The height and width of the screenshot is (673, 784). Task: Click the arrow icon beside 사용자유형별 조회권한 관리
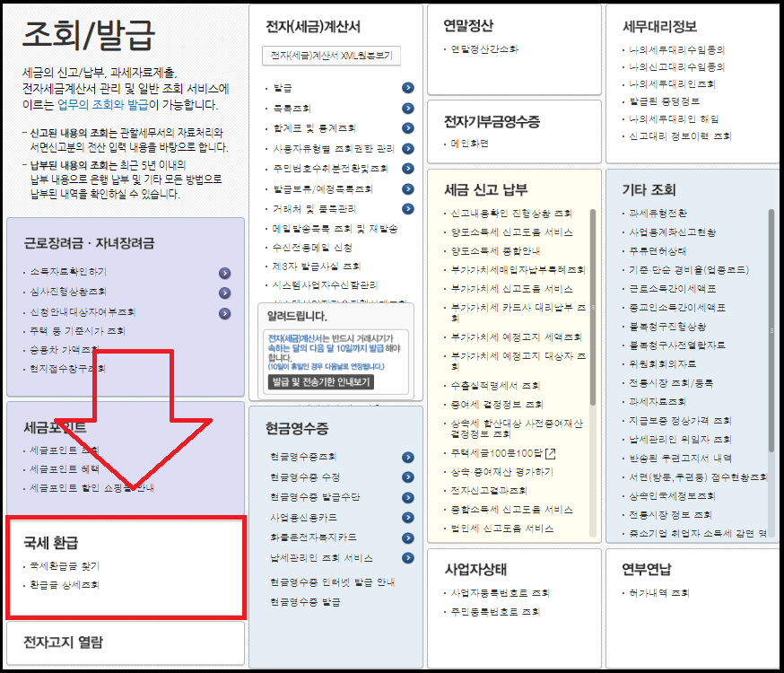408,148
